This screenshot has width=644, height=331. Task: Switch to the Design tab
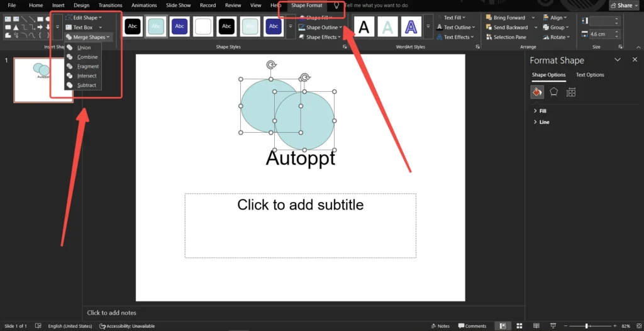coord(81,5)
